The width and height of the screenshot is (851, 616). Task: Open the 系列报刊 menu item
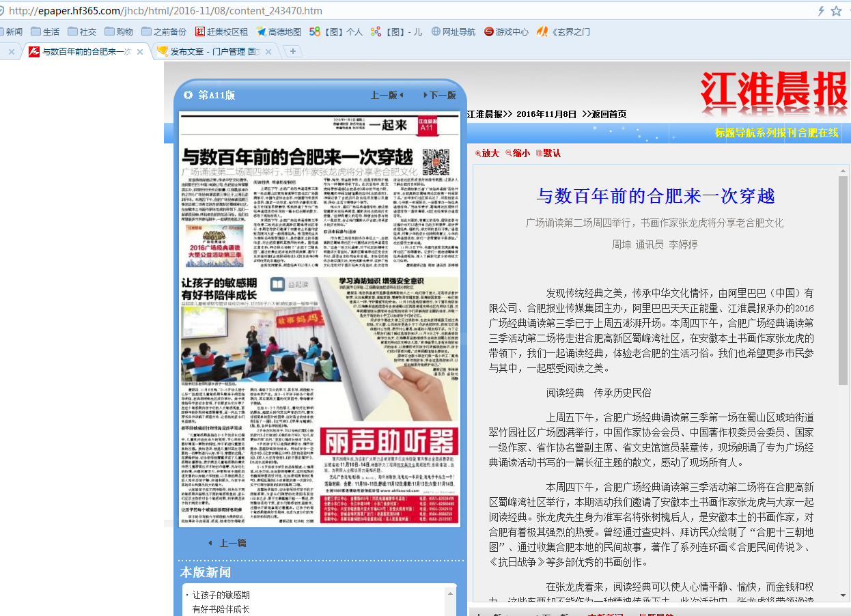point(777,132)
